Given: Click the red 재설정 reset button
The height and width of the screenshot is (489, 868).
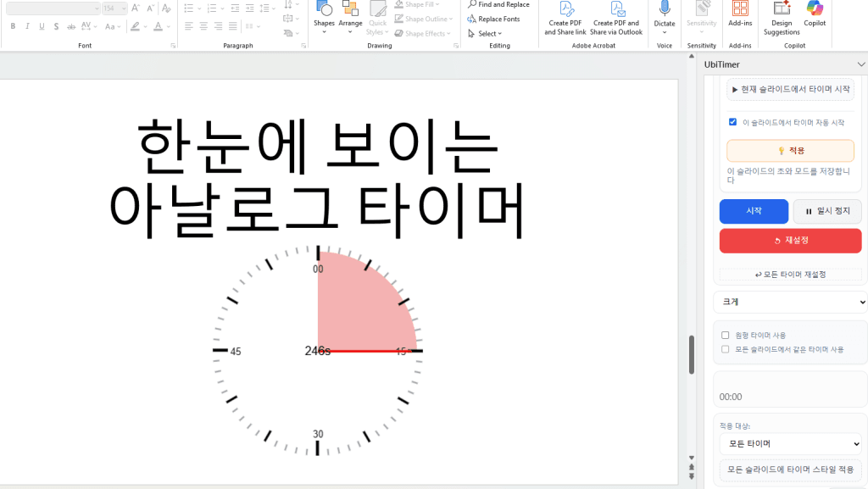Looking at the screenshot, I should pyautogui.click(x=789, y=241).
